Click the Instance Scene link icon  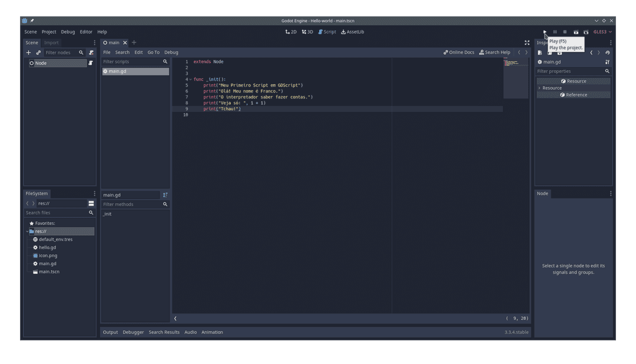click(x=38, y=52)
